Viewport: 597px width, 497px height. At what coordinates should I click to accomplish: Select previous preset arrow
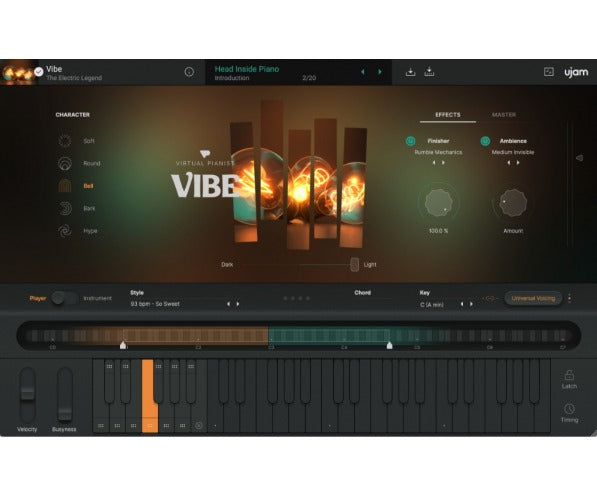point(362,72)
